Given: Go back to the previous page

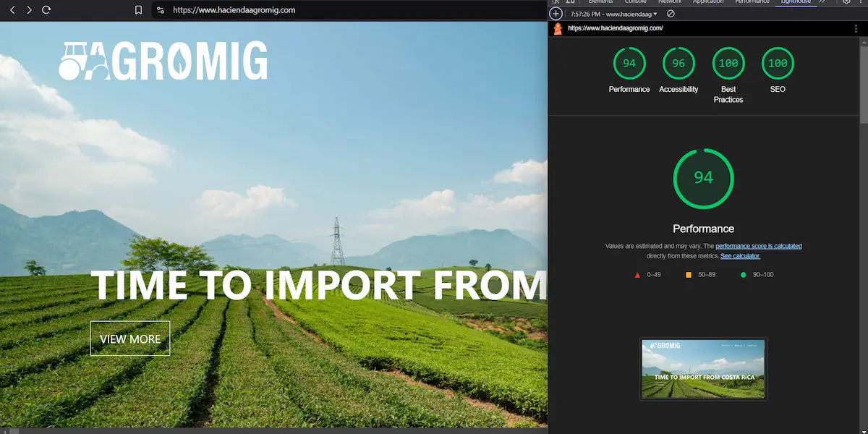Looking at the screenshot, I should (x=12, y=10).
